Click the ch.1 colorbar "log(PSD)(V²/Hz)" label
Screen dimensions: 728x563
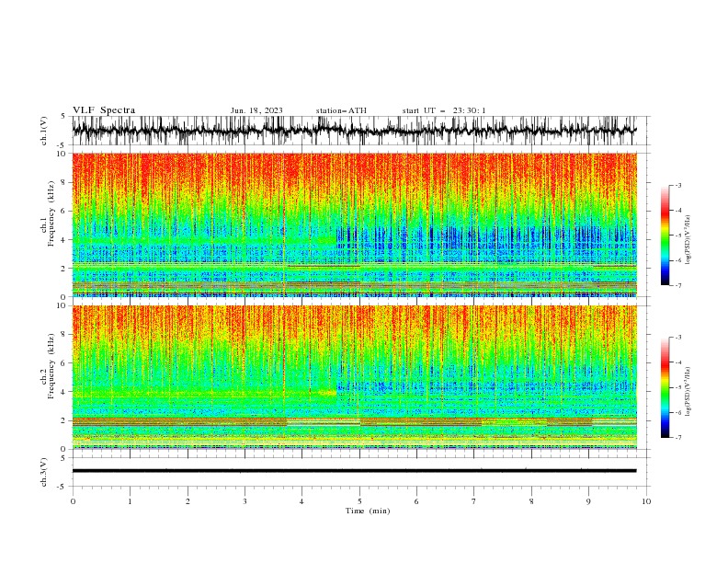click(688, 240)
